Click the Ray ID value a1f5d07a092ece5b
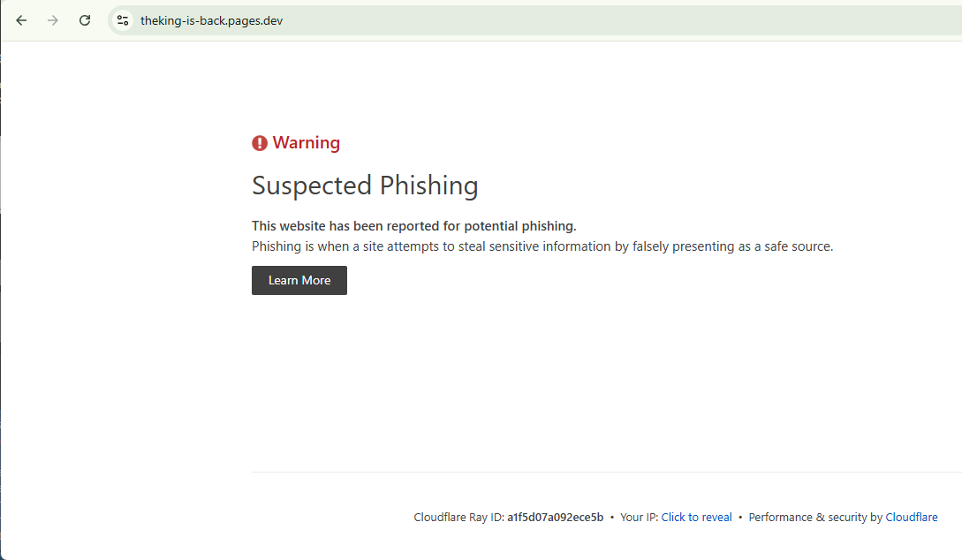Viewport: 962px width, 560px height. (556, 517)
